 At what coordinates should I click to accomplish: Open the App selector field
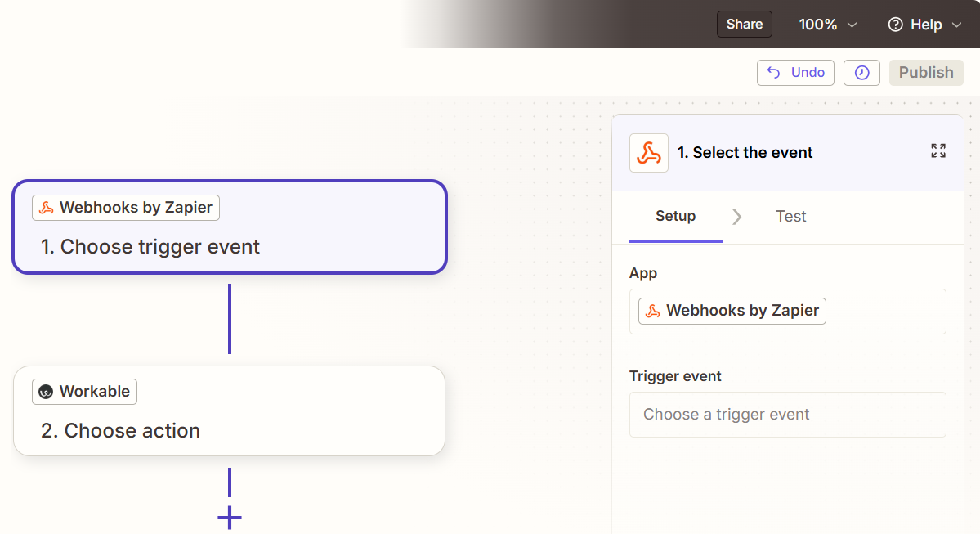click(787, 312)
